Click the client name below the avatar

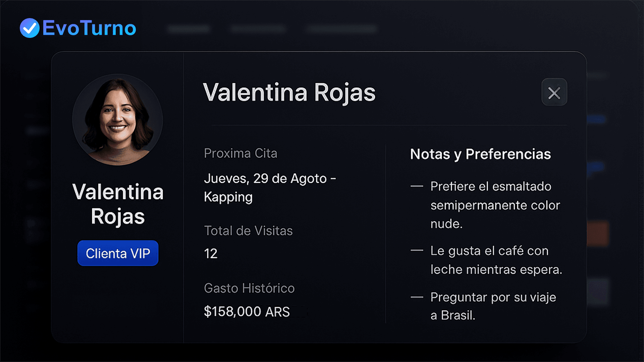coord(118,204)
